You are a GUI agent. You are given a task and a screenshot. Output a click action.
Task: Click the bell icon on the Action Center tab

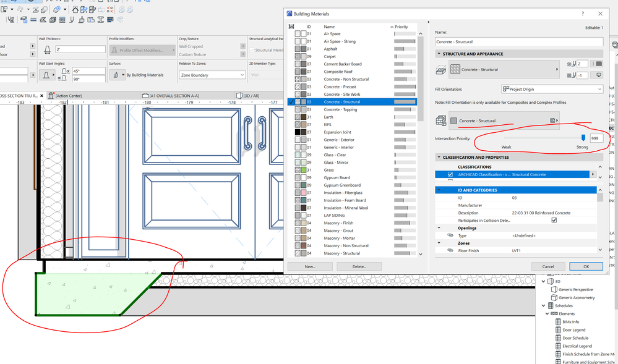51,95
